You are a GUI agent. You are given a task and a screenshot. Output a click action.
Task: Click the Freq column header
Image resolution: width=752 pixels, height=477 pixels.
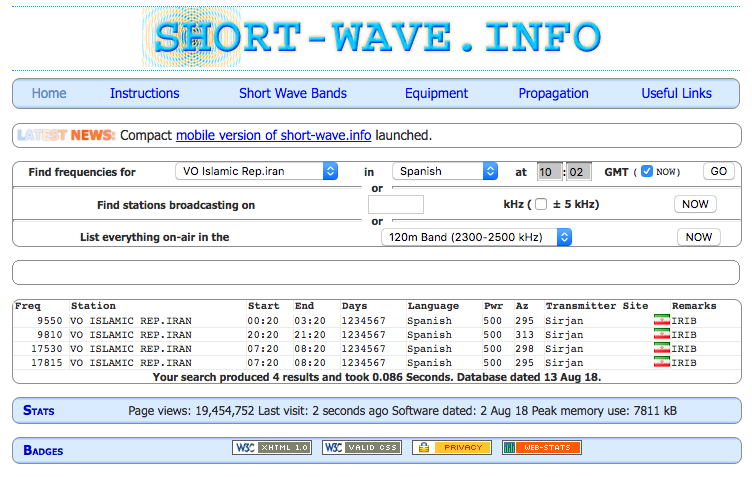[28, 306]
